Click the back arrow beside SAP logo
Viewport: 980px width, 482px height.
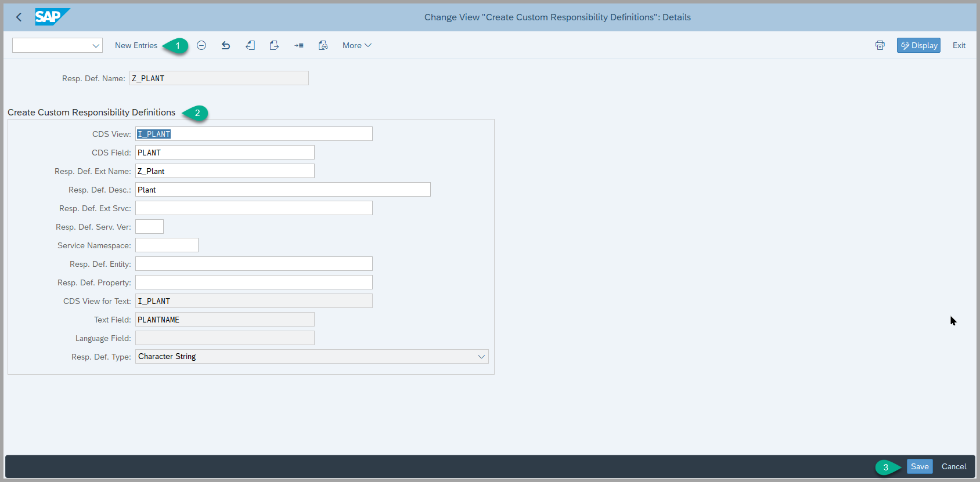(x=19, y=17)
